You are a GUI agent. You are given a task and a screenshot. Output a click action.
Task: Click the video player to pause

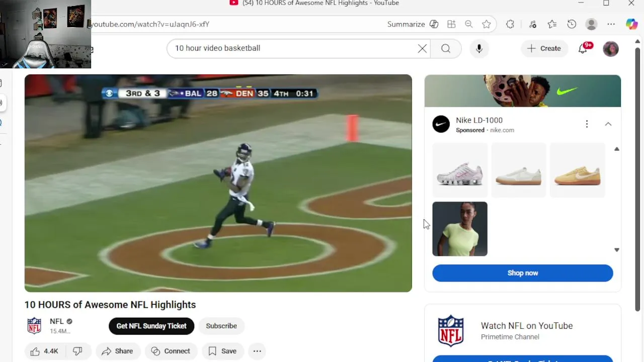click(x=218, y=183)
